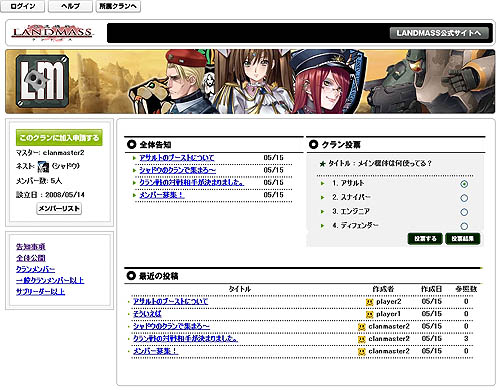Click the anime character banner image

(x=250, y=82)
